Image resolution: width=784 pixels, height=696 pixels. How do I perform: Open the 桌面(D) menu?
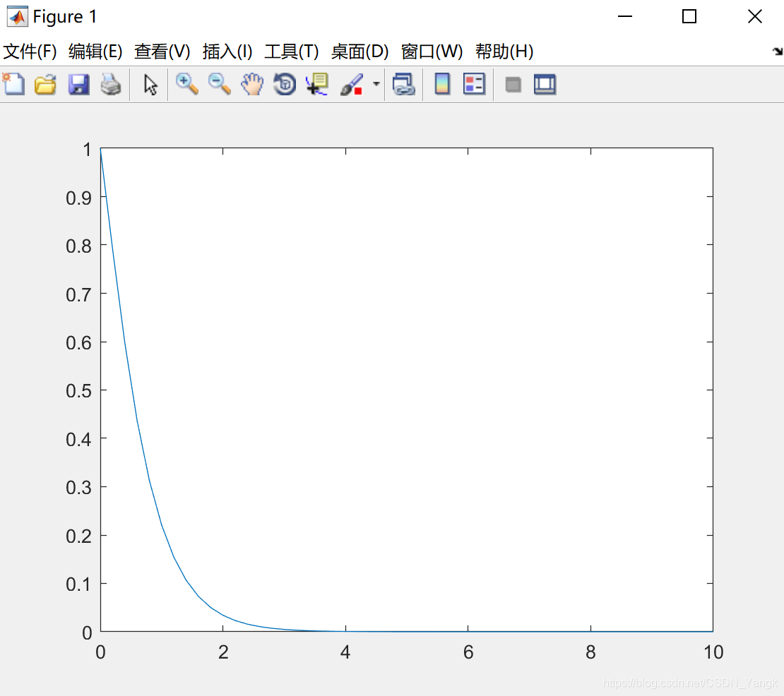360,52
